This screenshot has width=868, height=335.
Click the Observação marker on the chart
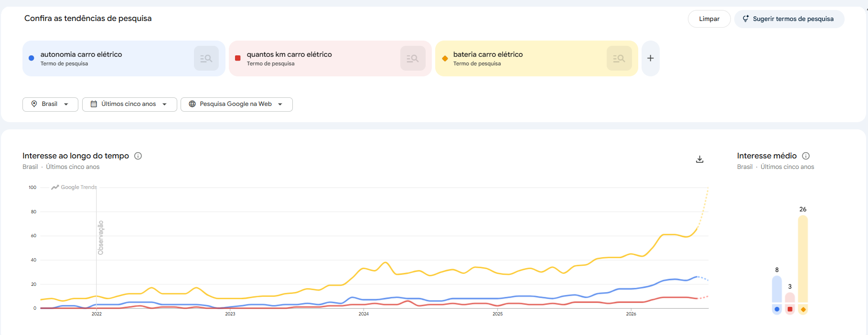coord(100,238)
